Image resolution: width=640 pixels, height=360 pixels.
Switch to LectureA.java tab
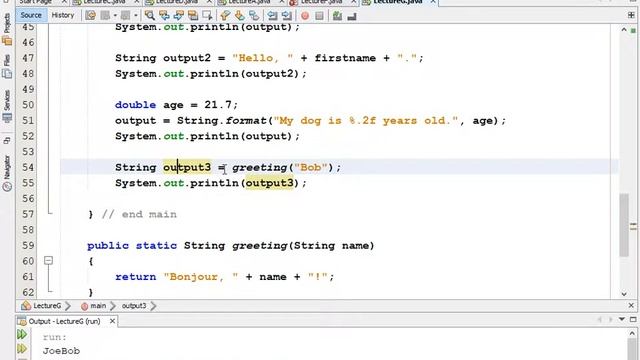[249, 2]
